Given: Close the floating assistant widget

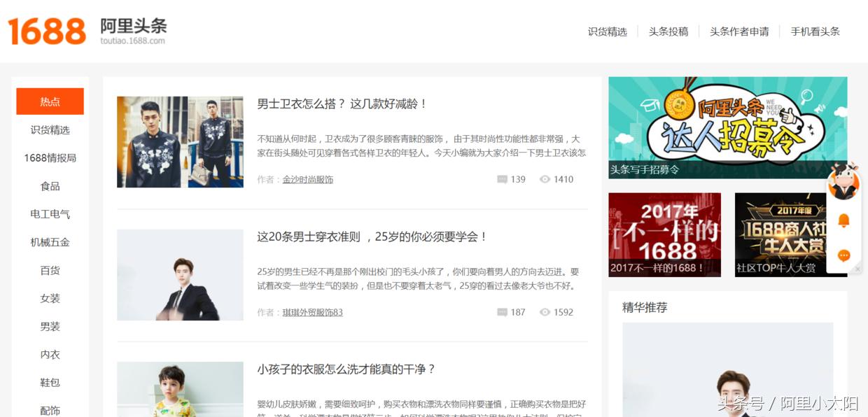Looking at the screenshot, I should [x=857, y=269].
